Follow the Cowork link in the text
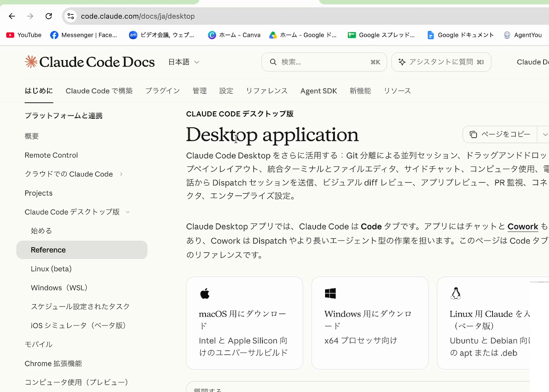Screen dimensions: 549x392 523,227
